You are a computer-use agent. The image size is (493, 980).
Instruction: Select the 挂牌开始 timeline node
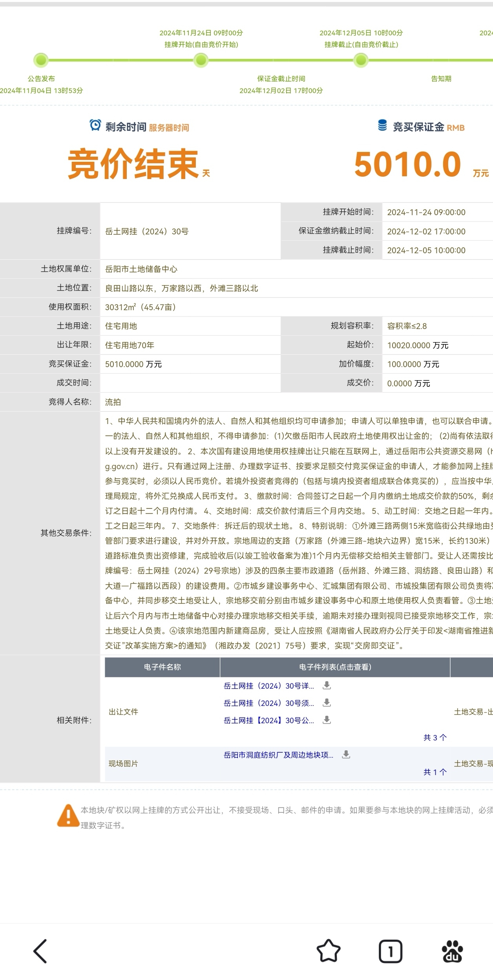201,60
